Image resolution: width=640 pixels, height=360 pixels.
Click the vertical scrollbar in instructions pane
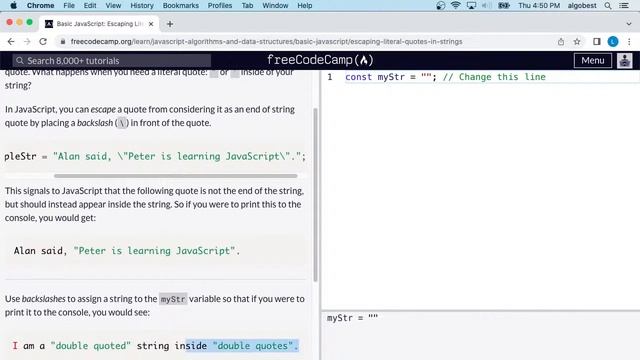315,195
